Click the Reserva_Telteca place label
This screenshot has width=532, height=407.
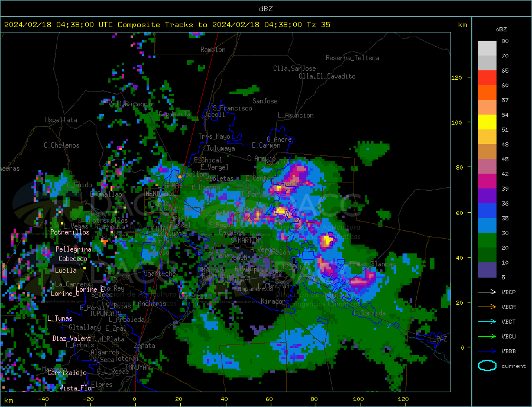click(352, 58)
